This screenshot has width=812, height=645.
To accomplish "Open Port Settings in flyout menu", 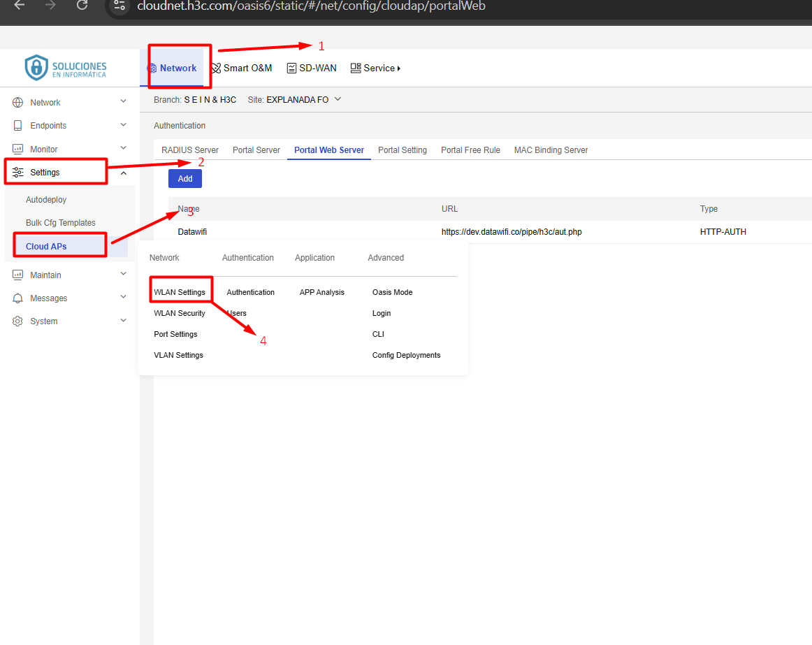I will pos(175,334).
